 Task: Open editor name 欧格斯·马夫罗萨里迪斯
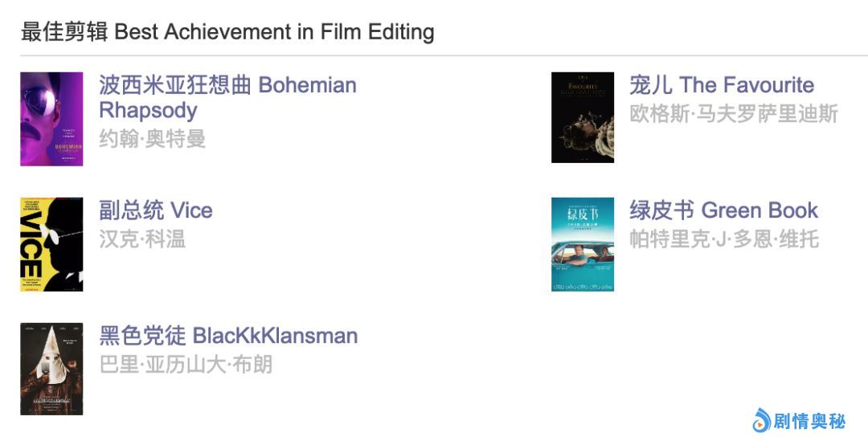pyautogui.click(x=733, y=113)
